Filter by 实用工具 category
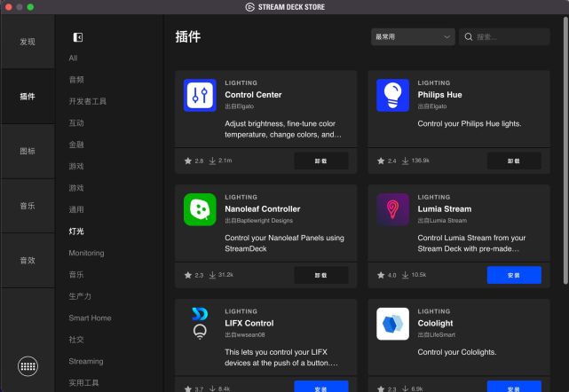The image size is (569, 392). point(83,383)
